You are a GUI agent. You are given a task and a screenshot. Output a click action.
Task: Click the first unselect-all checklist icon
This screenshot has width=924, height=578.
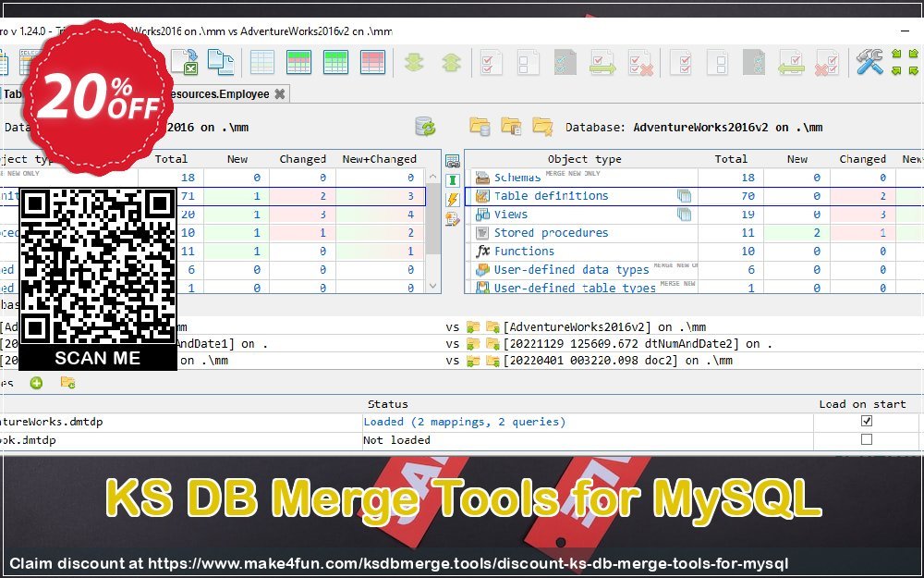tap(528, 62)
